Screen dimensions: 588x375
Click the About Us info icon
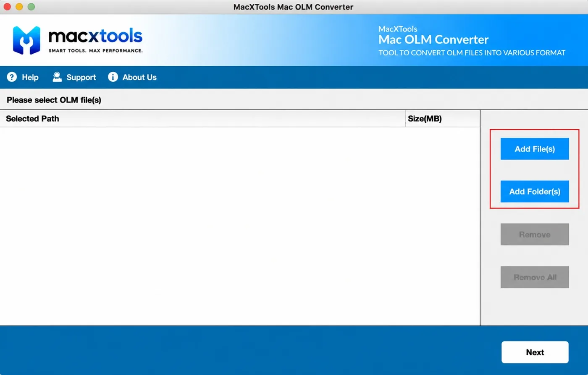(113, 77)
